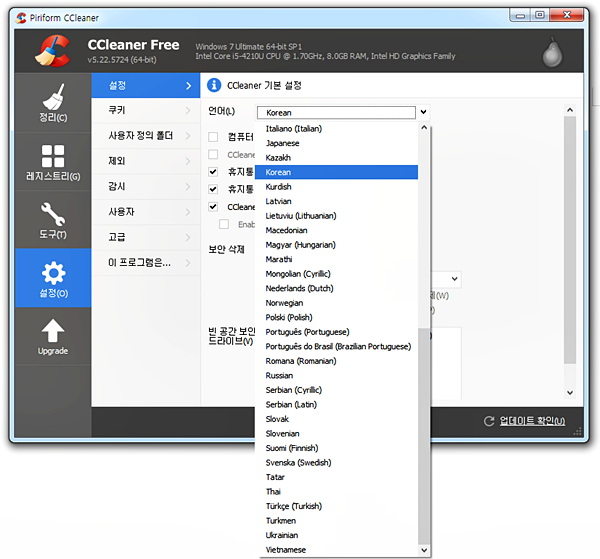
Task: Choose Svenska (Swedish) from the list
Action: click(x=336, y=463)
